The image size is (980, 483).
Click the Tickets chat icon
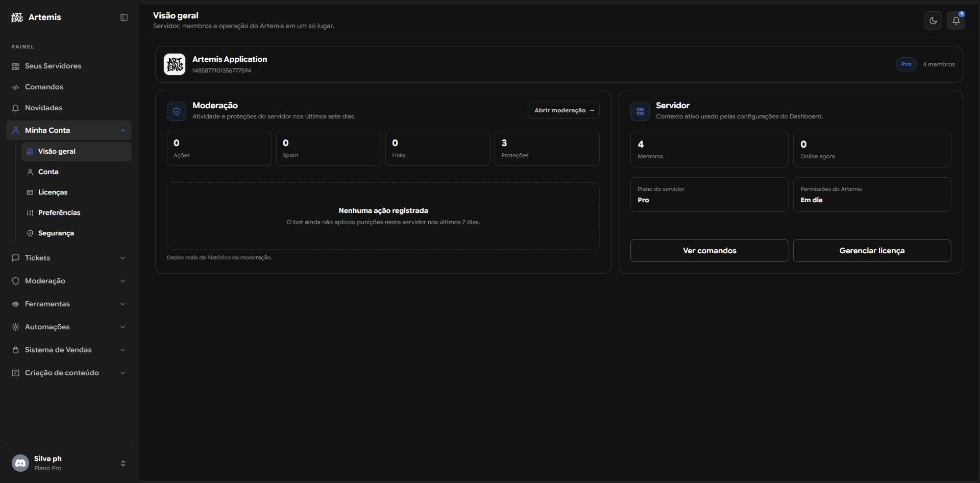click(16, 258)
